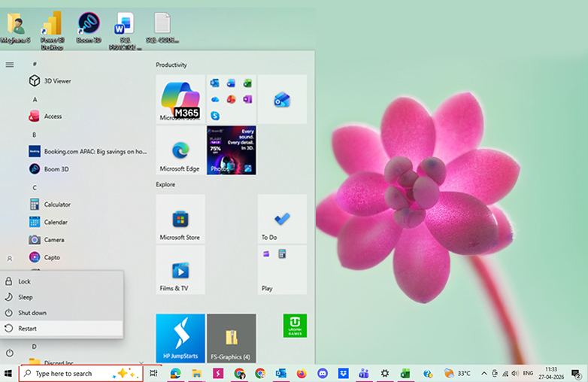Viewport: 588px width, 382px height.
Task: Open the Excel icon on the taskbar
Action: click(405, 374)
